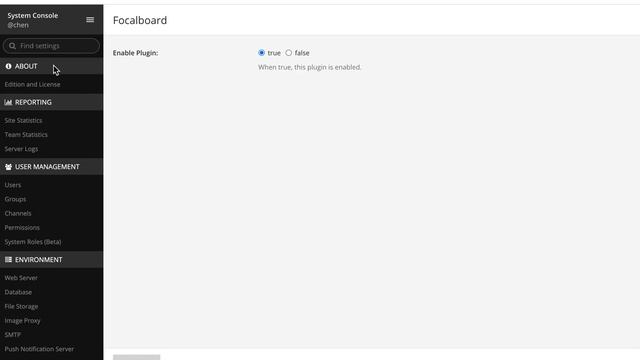Open the Channels settings page
Screen dimensions: 640x360
pyautogui.click(x=18, y=213)
